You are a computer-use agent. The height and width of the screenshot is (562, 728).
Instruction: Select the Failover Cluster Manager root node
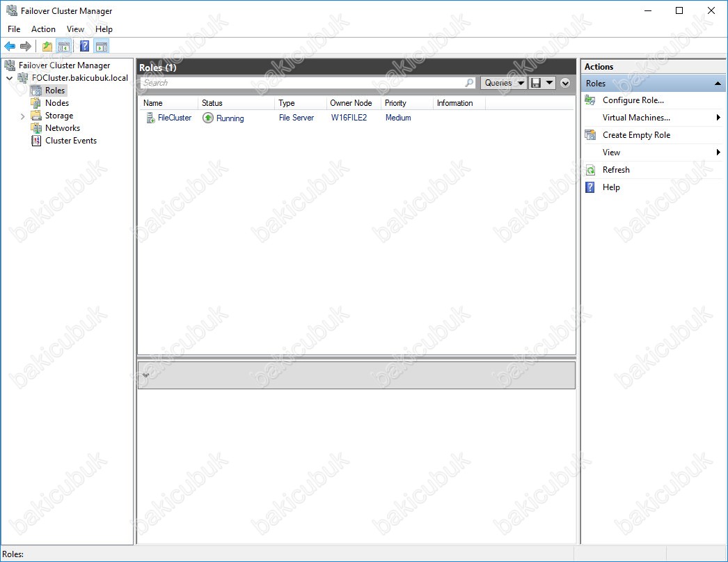64,65
